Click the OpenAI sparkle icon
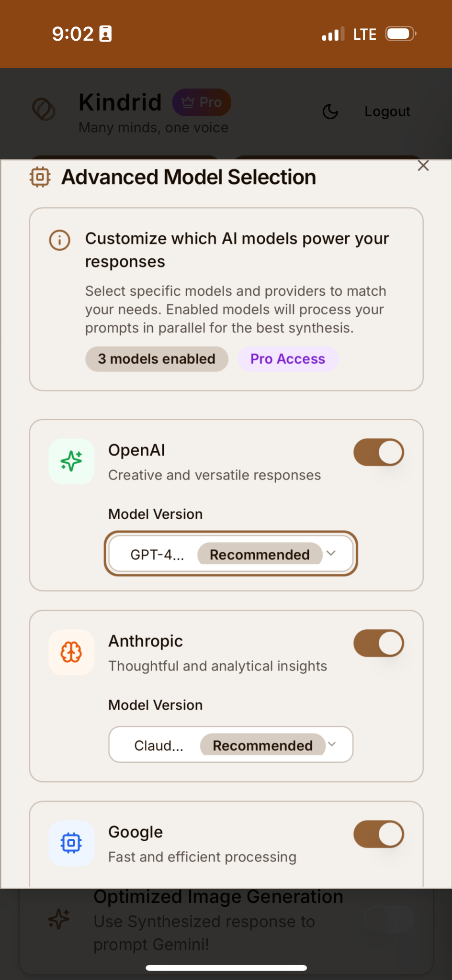The image size is (452, 980). tap(71, 461)
